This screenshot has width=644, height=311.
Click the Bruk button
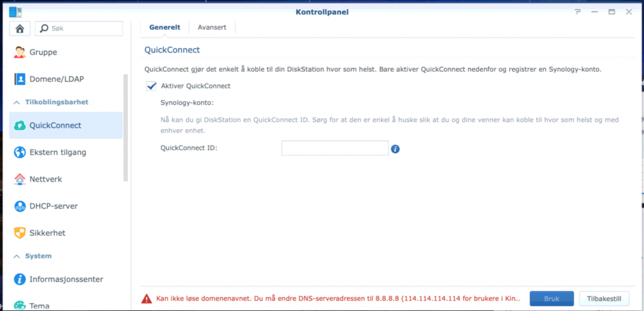point(551,299)
